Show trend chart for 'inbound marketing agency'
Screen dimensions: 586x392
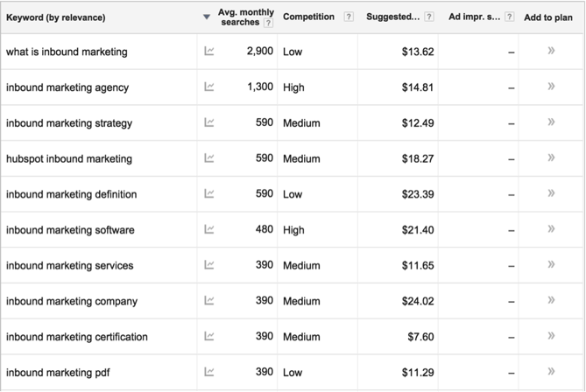click(x=209, y=87)
